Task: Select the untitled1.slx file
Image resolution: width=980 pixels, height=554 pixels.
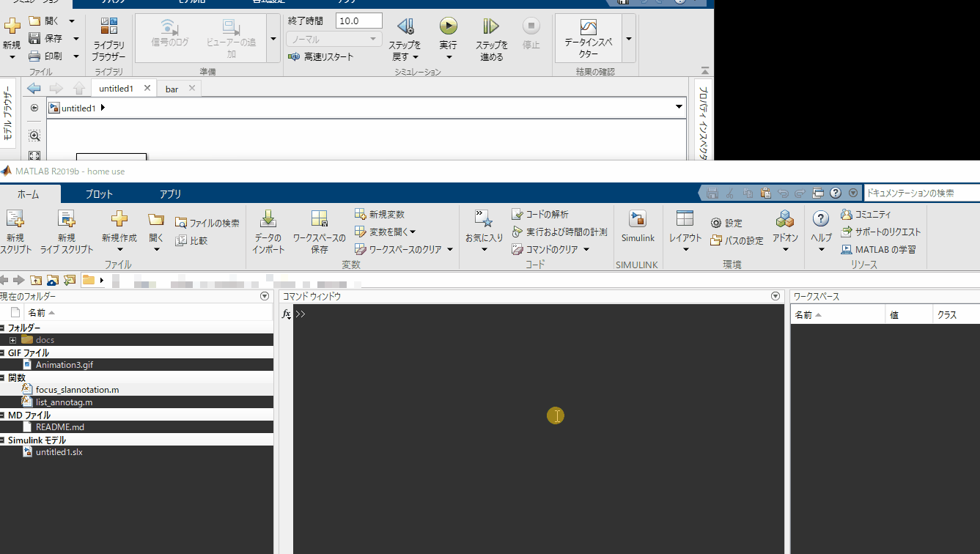Action: 59,452
